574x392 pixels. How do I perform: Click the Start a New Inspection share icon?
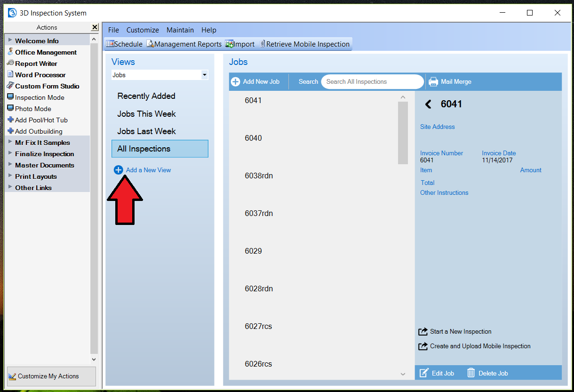pyautogui.click(x=423, y=332)
